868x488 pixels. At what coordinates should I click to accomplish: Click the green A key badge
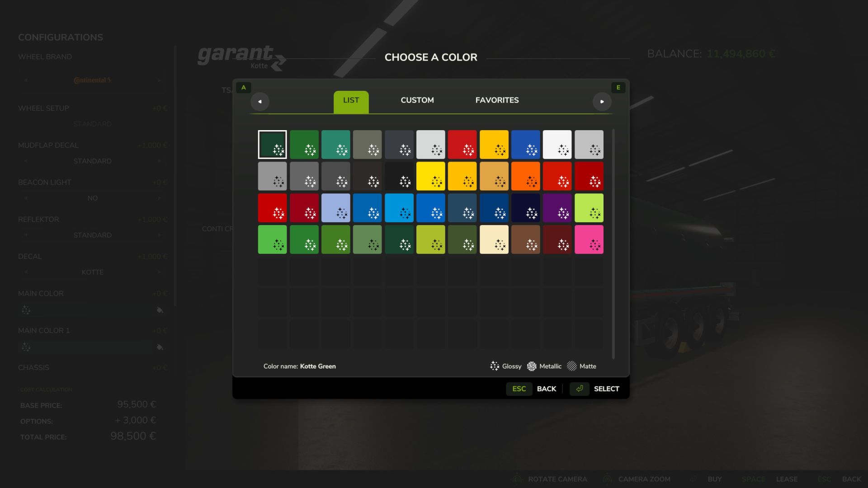pyautogui.click(x=244, y=88)
